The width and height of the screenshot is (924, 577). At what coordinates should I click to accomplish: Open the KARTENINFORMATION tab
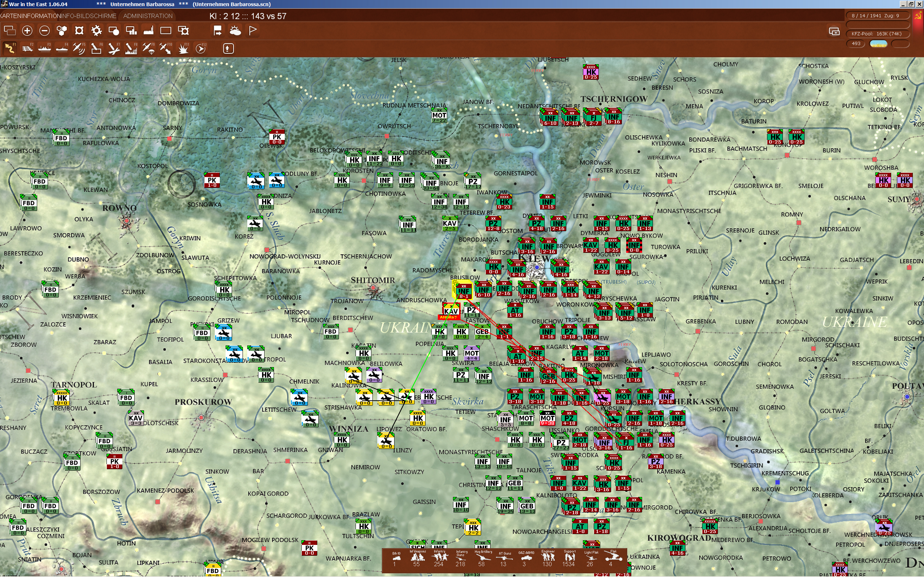click(30, 16)
